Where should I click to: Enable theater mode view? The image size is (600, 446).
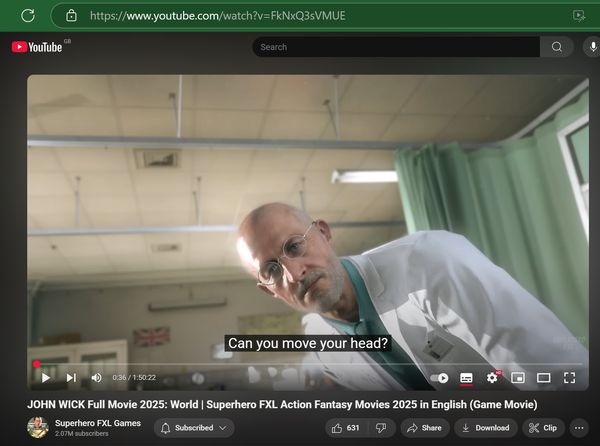click(x=543, y=378)
